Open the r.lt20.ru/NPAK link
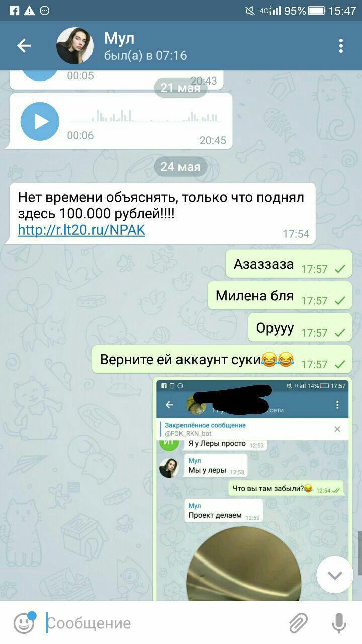Viewport: 362px width, 644px height. 81,230
